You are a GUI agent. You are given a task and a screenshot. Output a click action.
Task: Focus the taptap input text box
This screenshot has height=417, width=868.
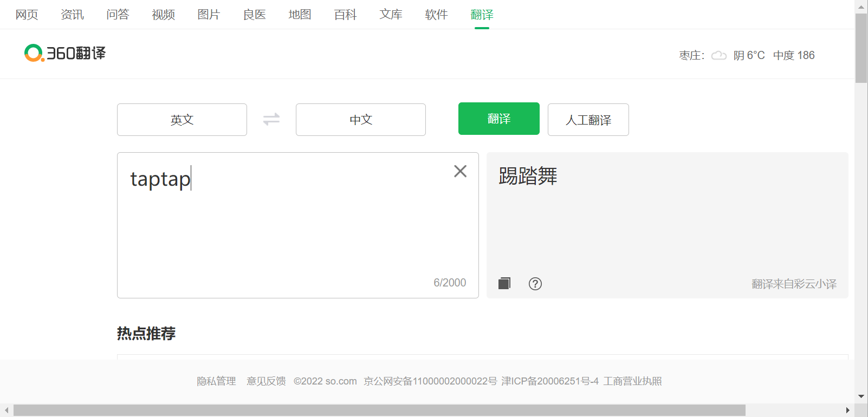298,225
